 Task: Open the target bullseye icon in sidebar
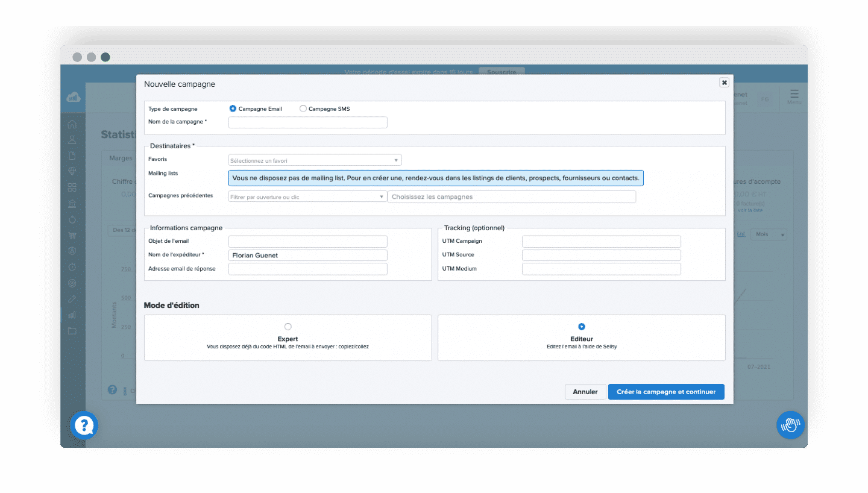[x=72, y=283]
